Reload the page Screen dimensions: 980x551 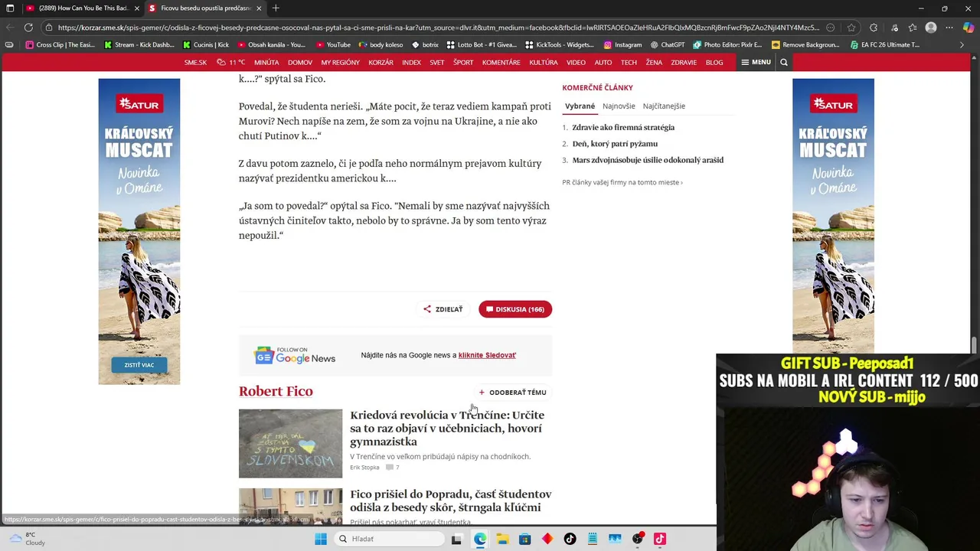click(x=28, y=28)
